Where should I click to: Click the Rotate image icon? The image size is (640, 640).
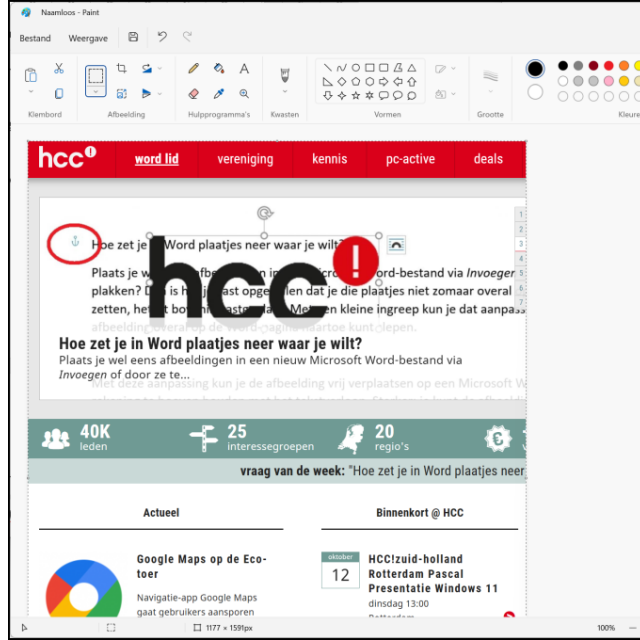tap(147, 69)
